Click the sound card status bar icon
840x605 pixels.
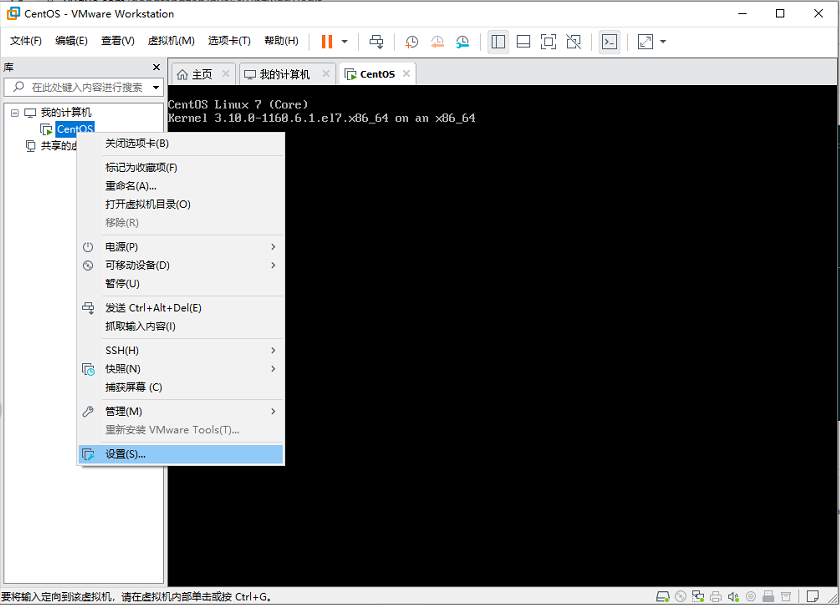coord(733,596)
